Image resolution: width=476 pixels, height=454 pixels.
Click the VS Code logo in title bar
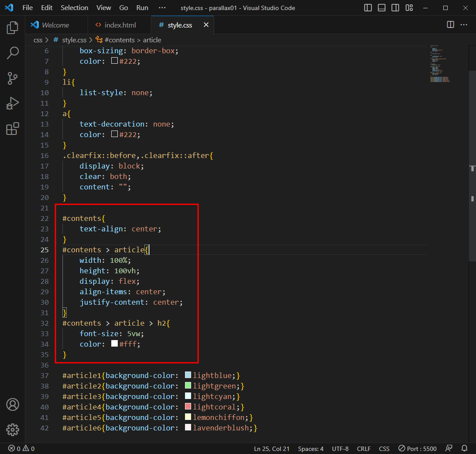(x=9, y=7)
